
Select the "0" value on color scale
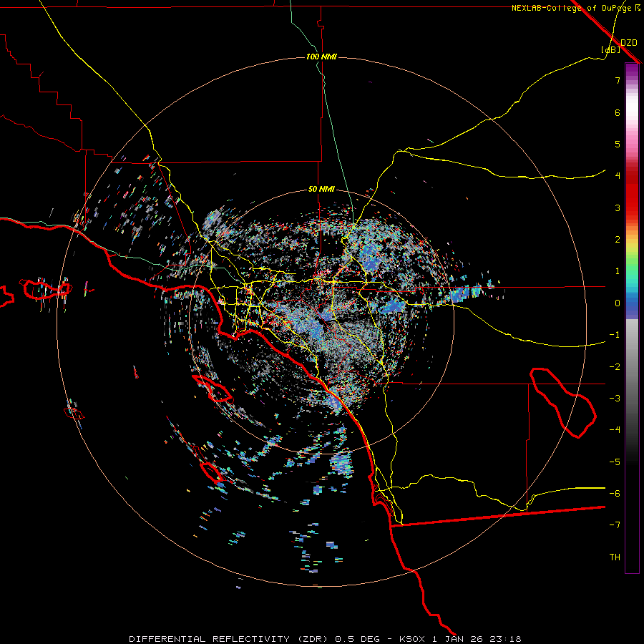pos(618,303)
